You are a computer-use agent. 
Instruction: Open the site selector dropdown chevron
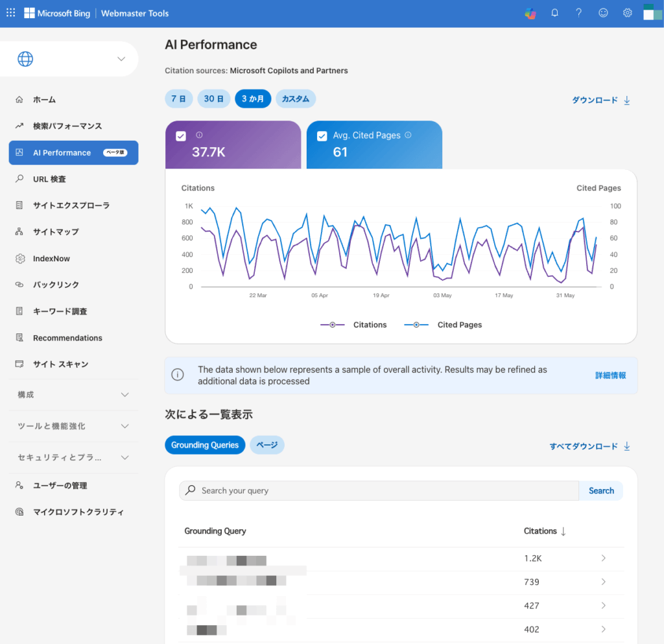click(x=121, y=59)
